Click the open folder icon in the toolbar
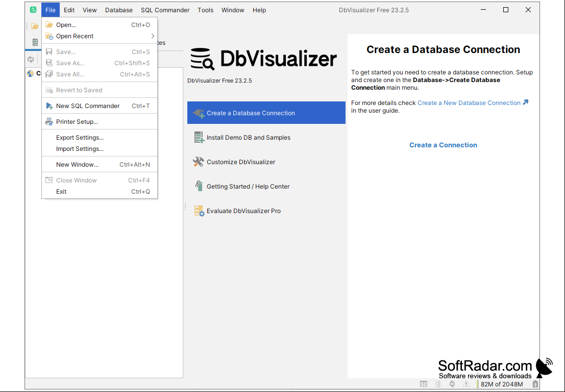Image resolution: width=565 pixels, height=392 pixels. coord(35,26)
